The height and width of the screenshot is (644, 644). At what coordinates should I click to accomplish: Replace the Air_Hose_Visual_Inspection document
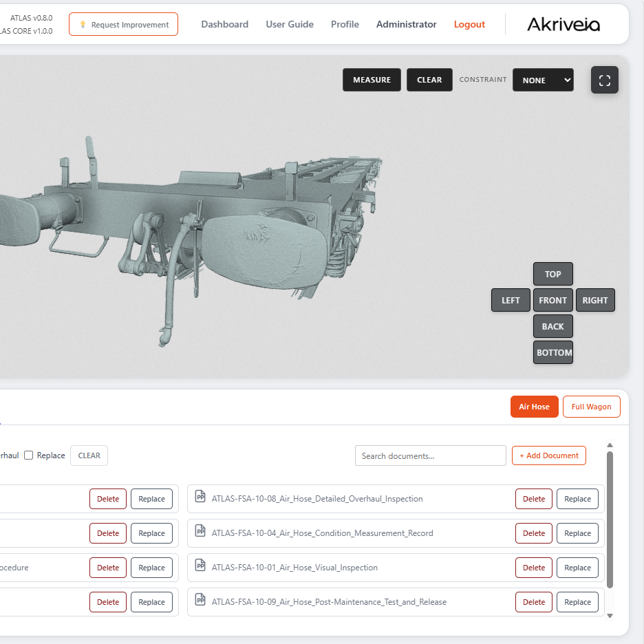pos(577,568)
